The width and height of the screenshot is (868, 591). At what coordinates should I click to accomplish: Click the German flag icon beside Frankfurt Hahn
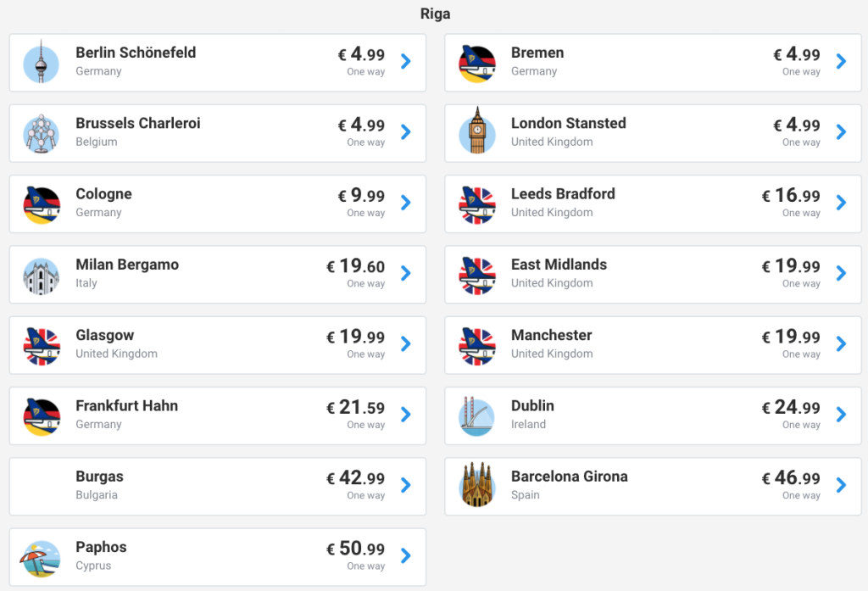pyautogui.click(x=41, y=415)
